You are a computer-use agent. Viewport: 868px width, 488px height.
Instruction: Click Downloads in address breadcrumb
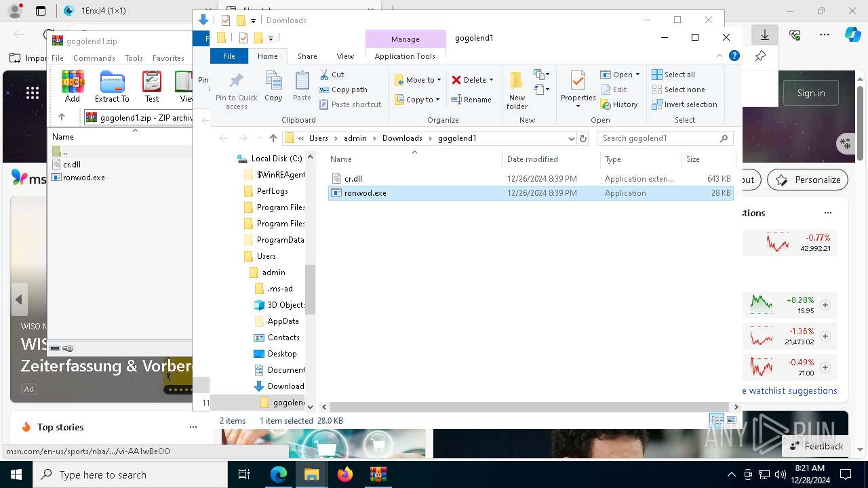point(402,138)
